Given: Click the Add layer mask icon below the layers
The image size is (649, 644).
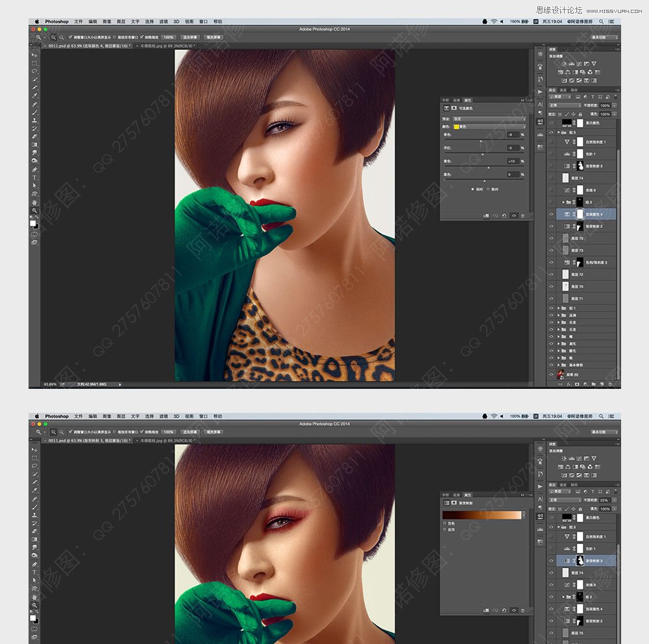Looking at the screenshot, I should point(577,384).
